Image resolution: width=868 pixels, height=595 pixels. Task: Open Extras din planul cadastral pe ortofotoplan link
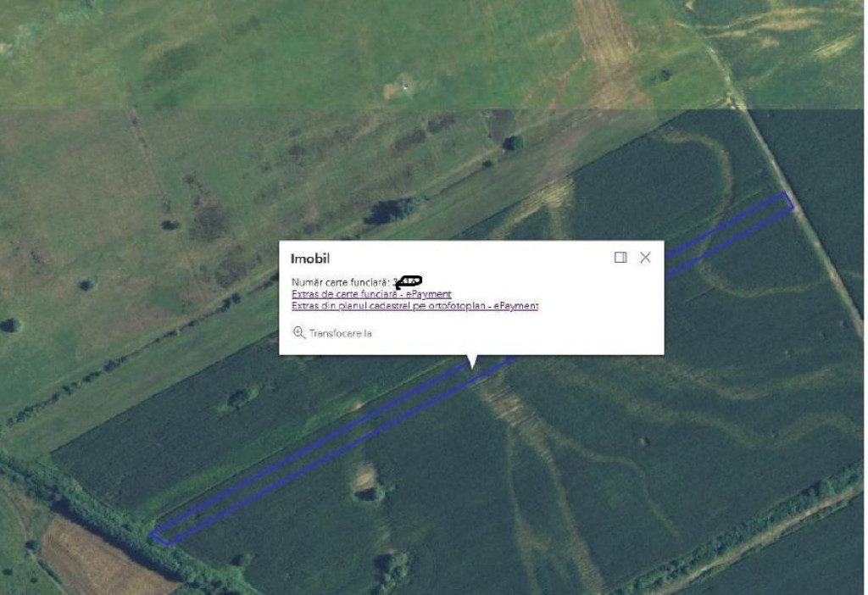[x=415, y=305]
